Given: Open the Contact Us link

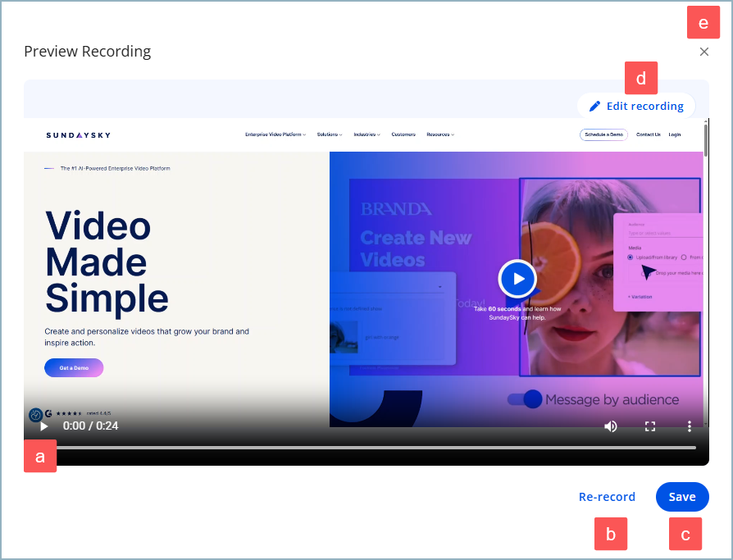Looking at the screenshot, I should [649, 134].
